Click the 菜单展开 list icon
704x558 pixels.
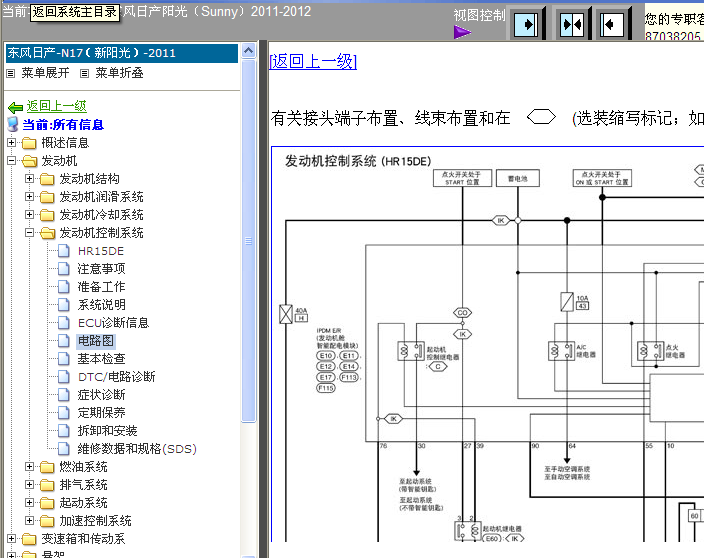(11, 73)
